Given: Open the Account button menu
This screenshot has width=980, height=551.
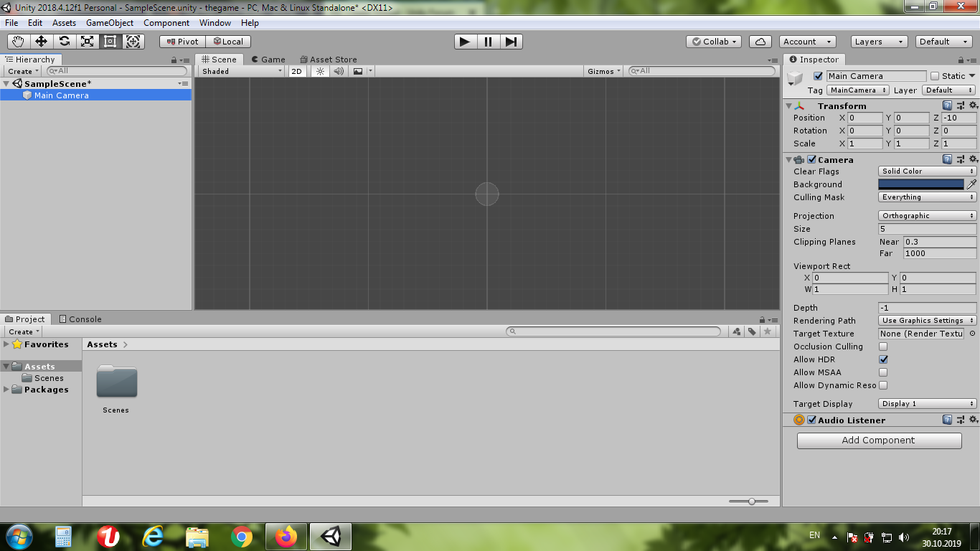Looking at the screenshot, I should 807,42.
